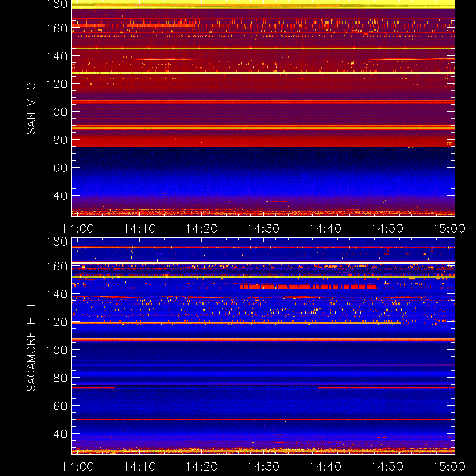Pick the 120 tick label on the Sagamore Hill plot
This screenshot has height=476, width=476.
click(57, 322)
